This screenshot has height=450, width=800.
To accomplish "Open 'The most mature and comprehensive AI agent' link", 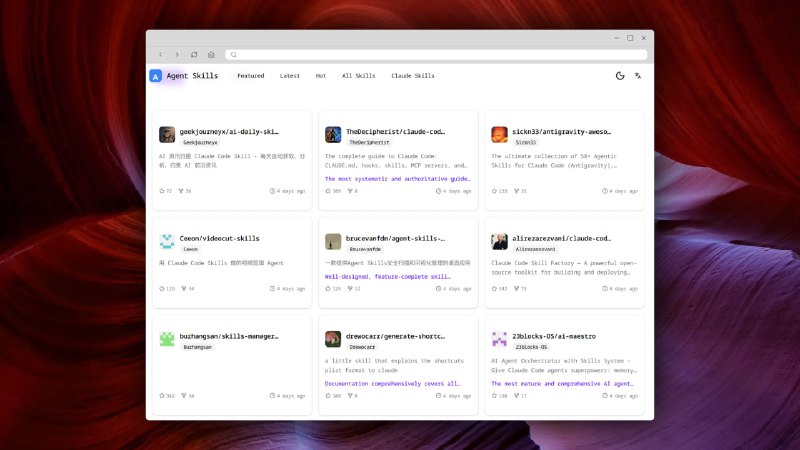I will (x=562, y=384).
